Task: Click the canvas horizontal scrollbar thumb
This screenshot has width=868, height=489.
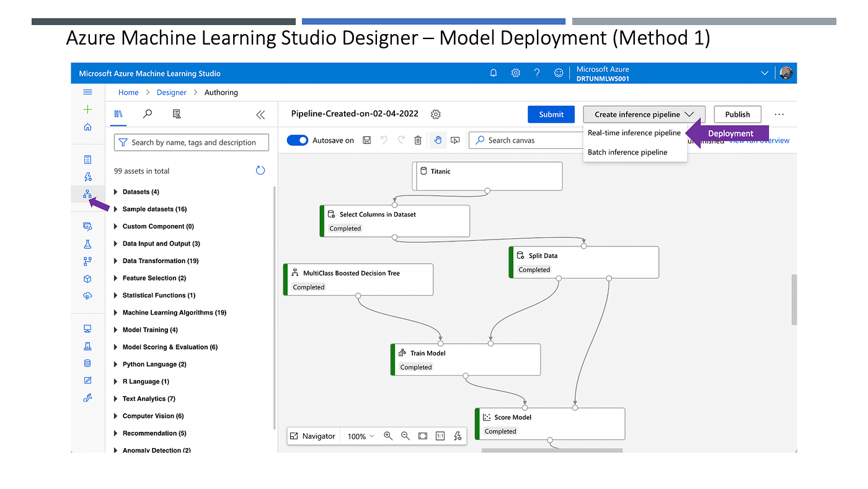Action: (x=552, y=450)
